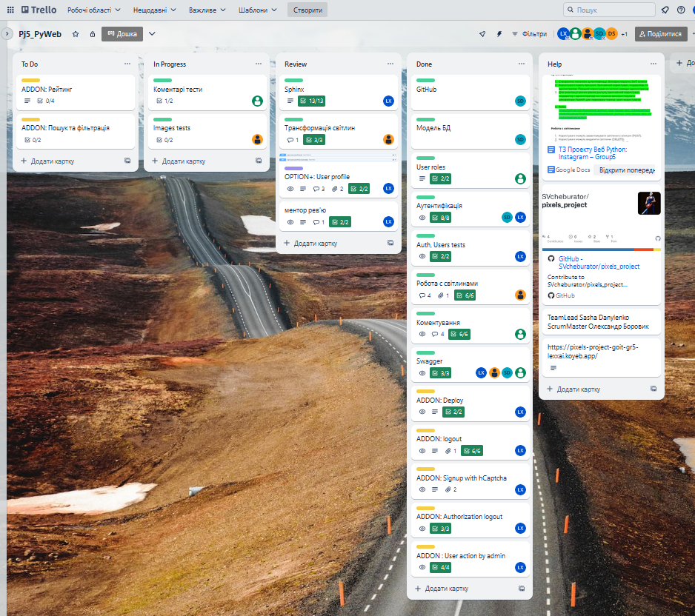Open Help list actions menu
This screenshot has width=695, height=616.
(654, 64)
